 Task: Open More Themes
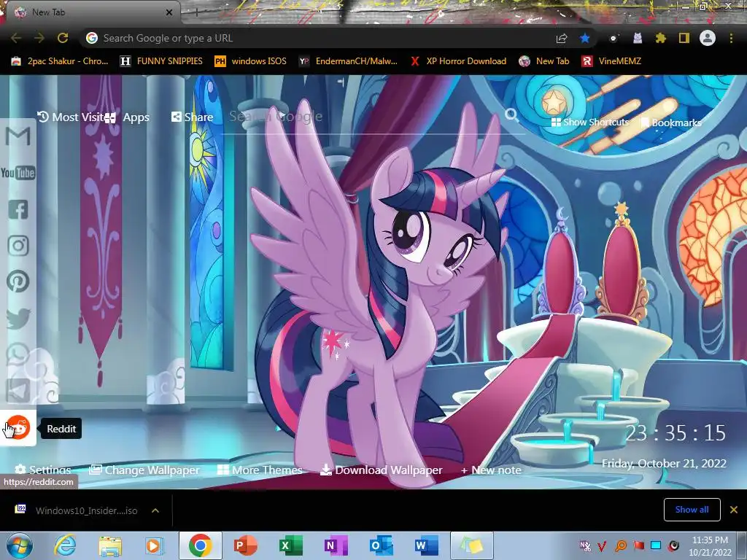[260, 470]
